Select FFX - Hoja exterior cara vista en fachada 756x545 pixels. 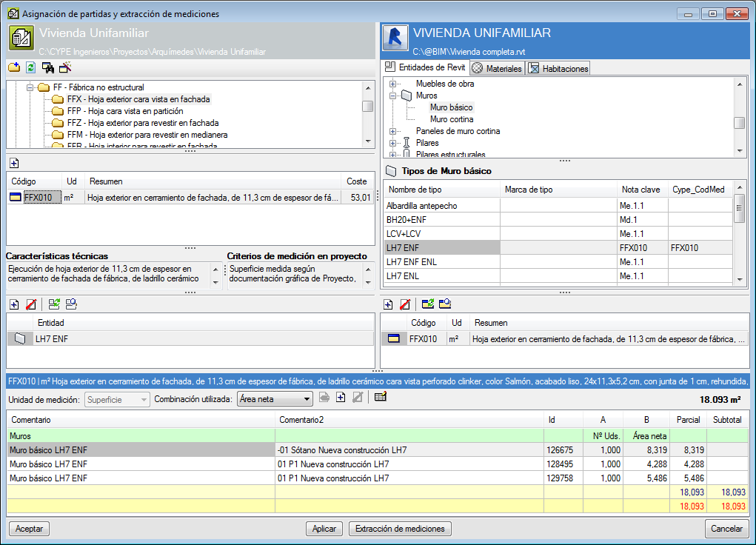point(138,99)
